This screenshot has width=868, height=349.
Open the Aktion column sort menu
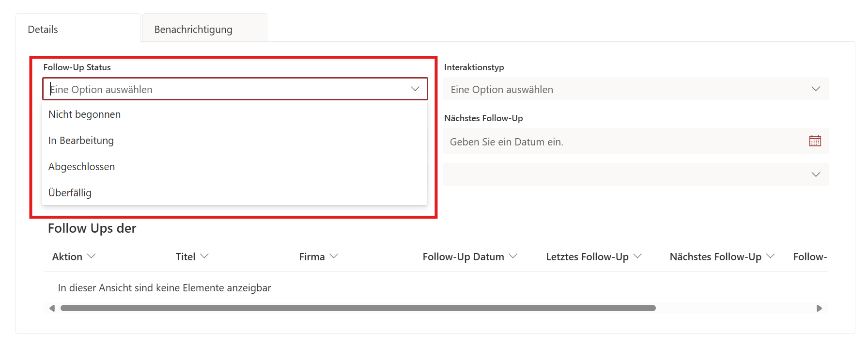point(74,256)
